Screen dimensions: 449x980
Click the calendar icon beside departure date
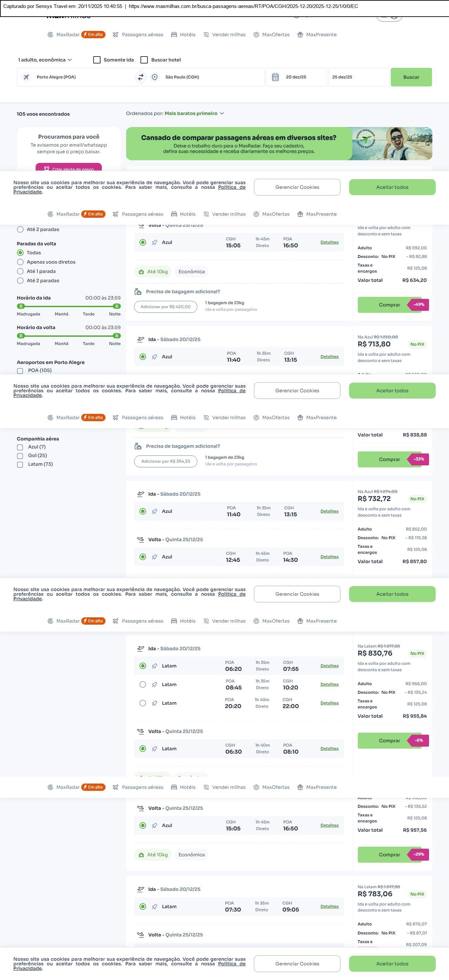(275, 77)
